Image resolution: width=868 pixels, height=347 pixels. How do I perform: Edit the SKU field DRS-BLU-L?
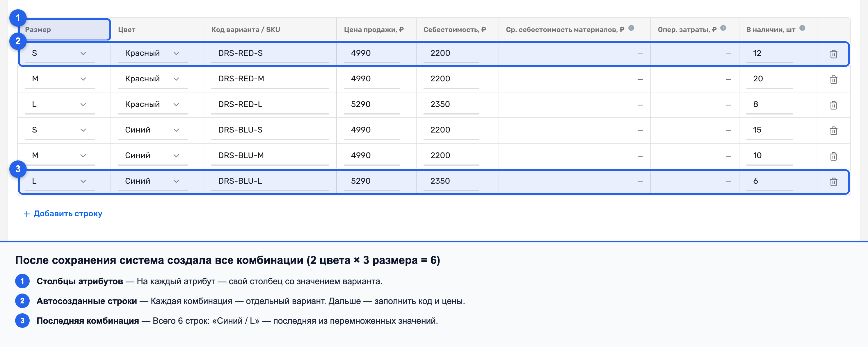click(270, 181)
